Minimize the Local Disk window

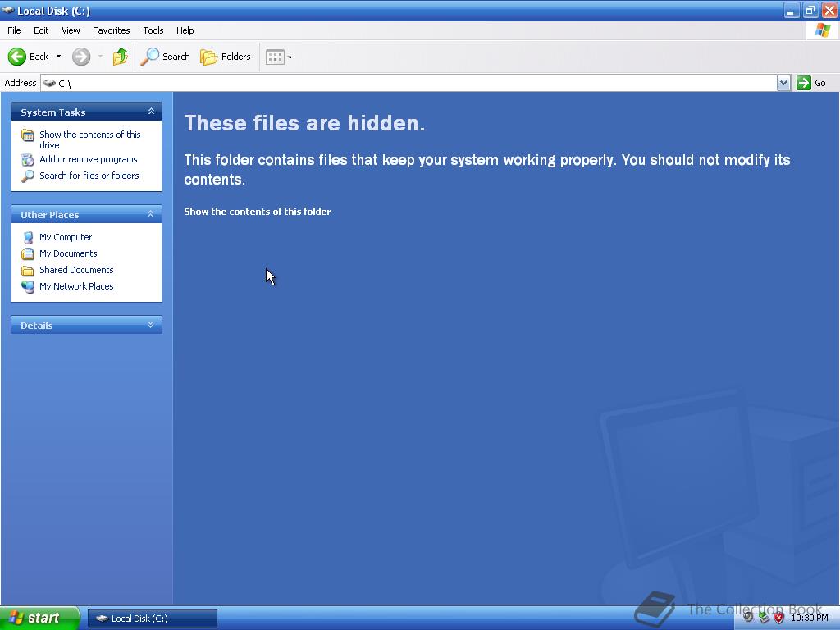tap(791, 10)
